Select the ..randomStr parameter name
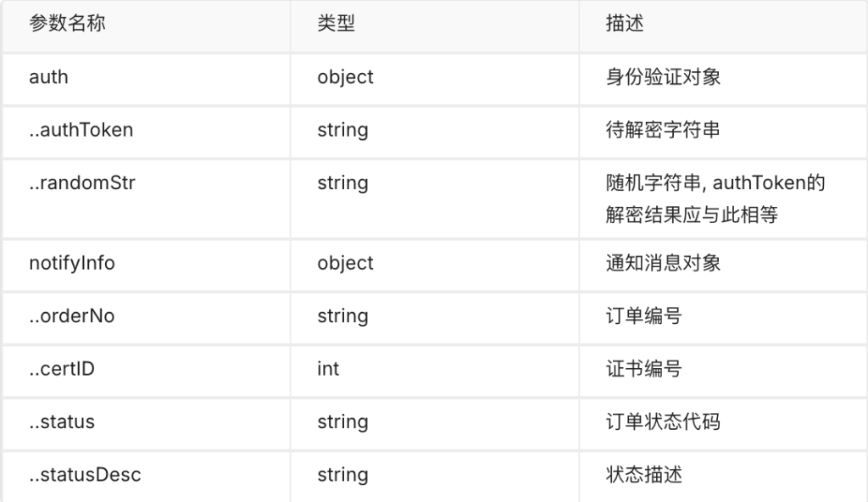 [82, 183]
